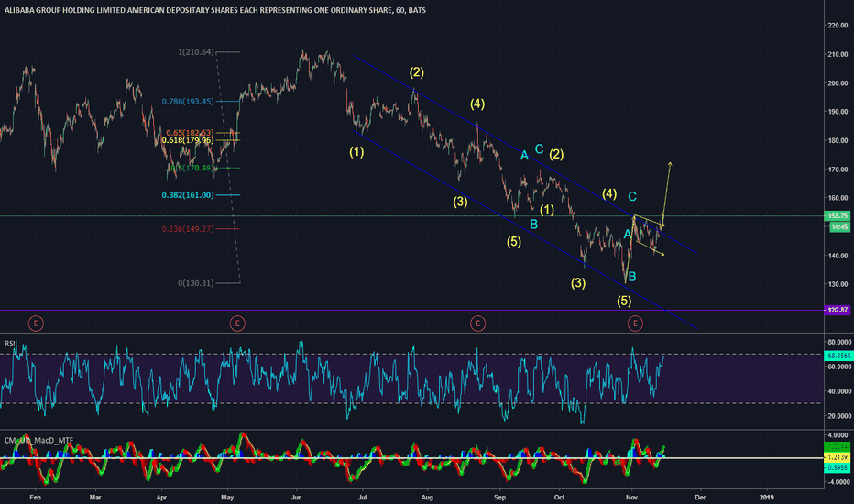The height and width of the screenshot is (504, 854).
Task: Click the cyan MACD value tag 0.5955
Action: pos(838,467)
